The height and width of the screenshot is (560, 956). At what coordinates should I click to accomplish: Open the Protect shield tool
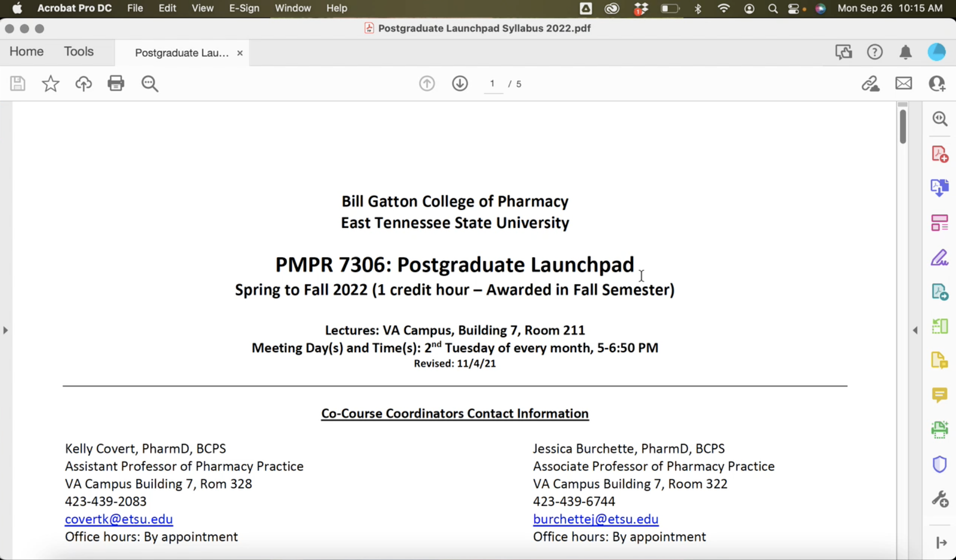(940, 464)
